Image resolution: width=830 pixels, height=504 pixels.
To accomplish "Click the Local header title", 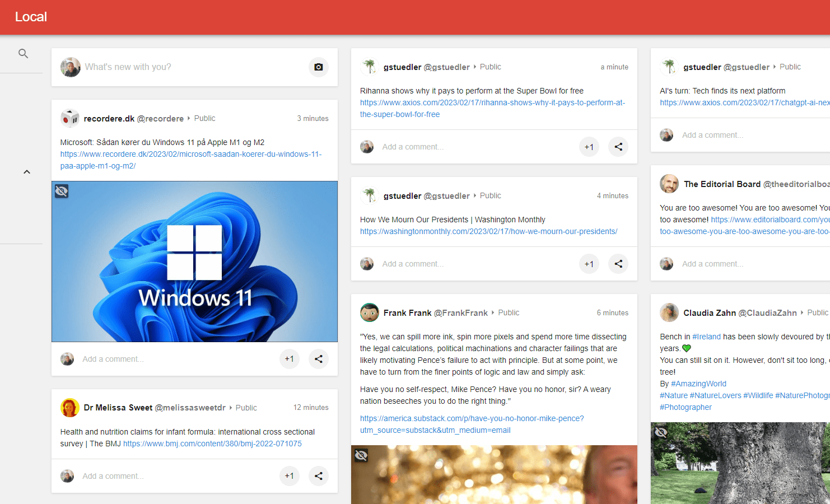I will 31,17.
